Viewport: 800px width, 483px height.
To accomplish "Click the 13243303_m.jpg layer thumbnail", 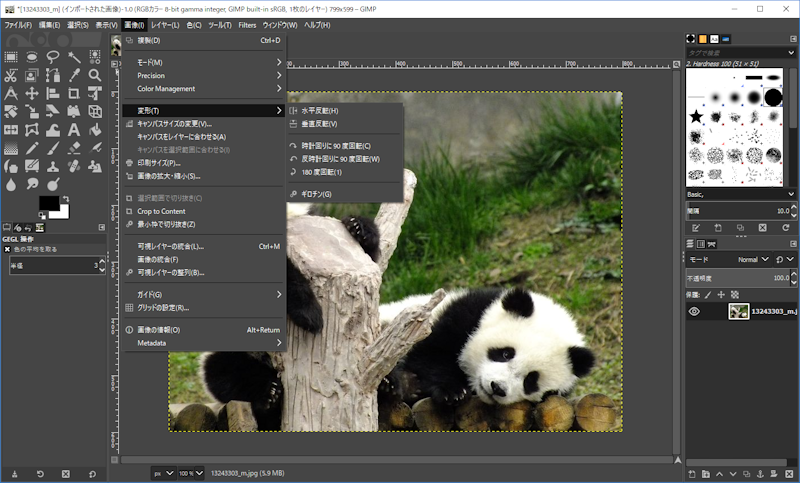I will [x=739, y=312].
